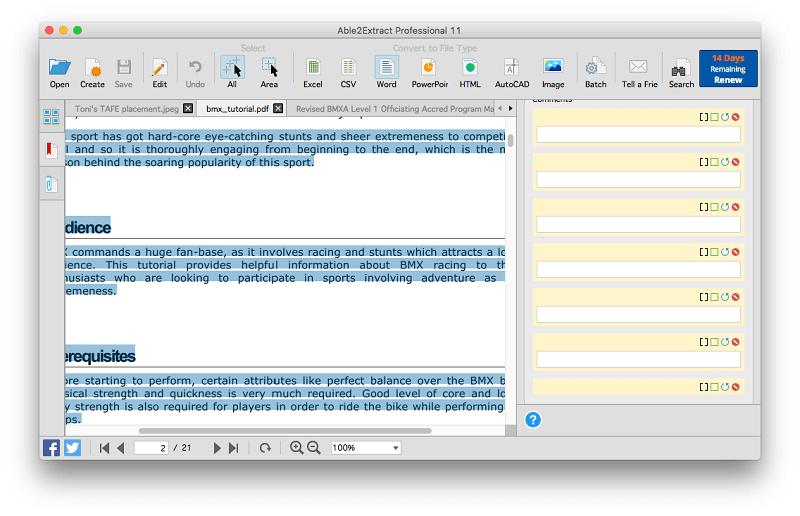Click the Save toolbar icon
The height and width of the screenshot is (516, 800).
123,72
